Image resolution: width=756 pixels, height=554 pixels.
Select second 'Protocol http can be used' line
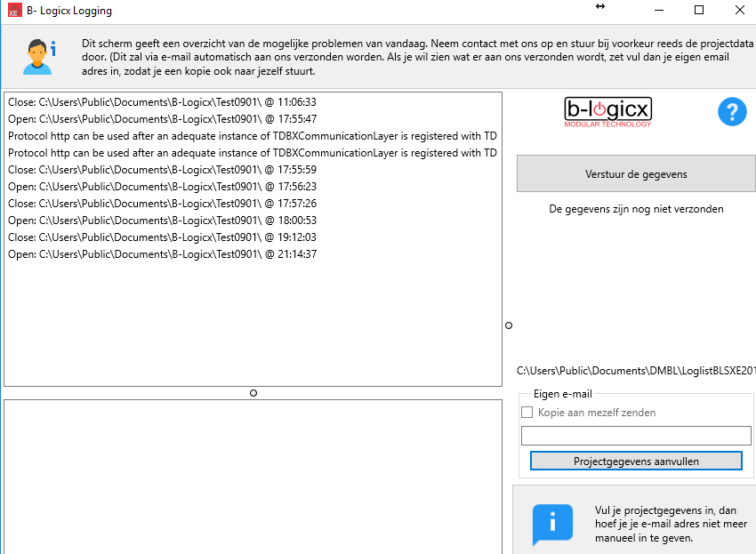[253, 153]
